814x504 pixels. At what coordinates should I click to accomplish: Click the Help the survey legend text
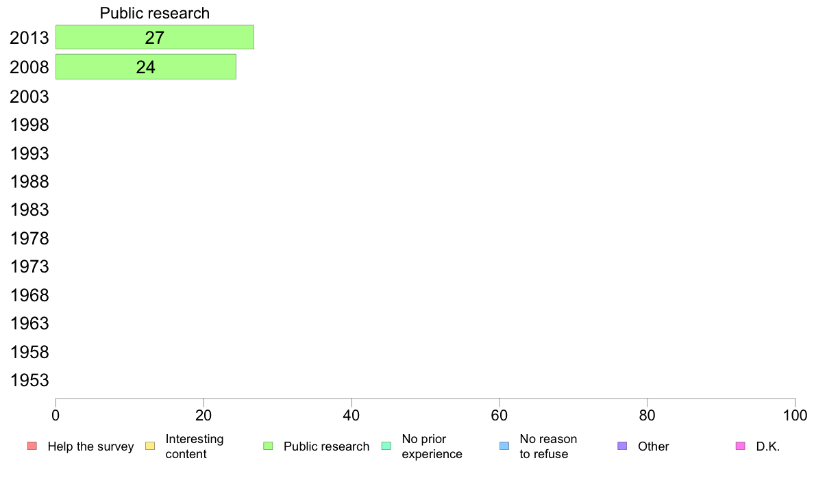(x=91, y=446)
